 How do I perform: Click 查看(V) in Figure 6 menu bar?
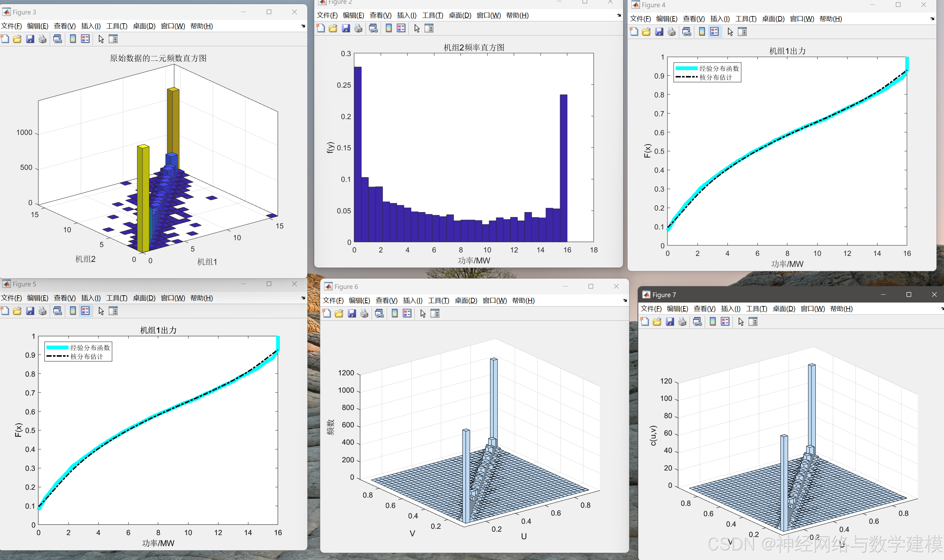[x=386, y=300]
